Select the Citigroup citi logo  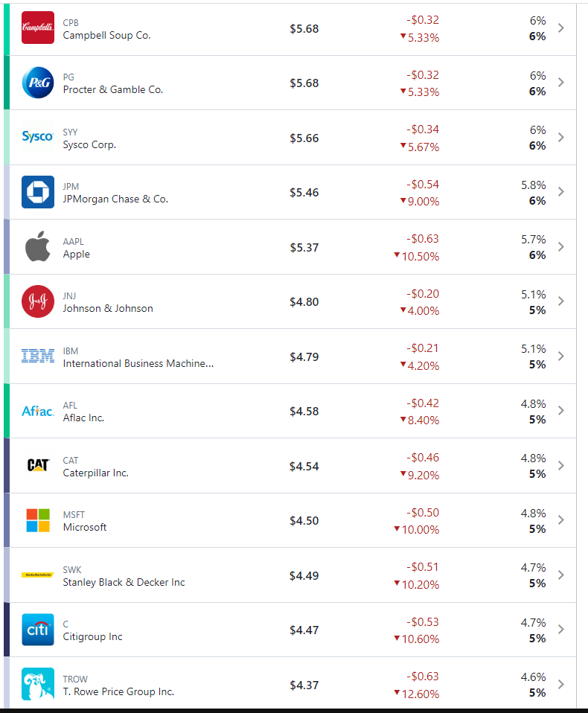[x=38, y=630]
